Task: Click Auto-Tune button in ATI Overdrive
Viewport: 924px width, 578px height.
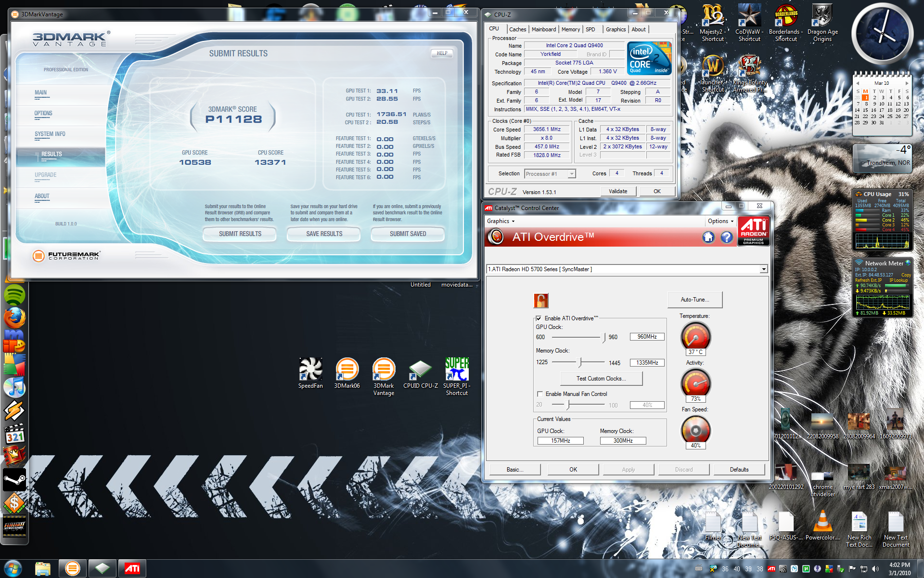Action: [694, 300]
